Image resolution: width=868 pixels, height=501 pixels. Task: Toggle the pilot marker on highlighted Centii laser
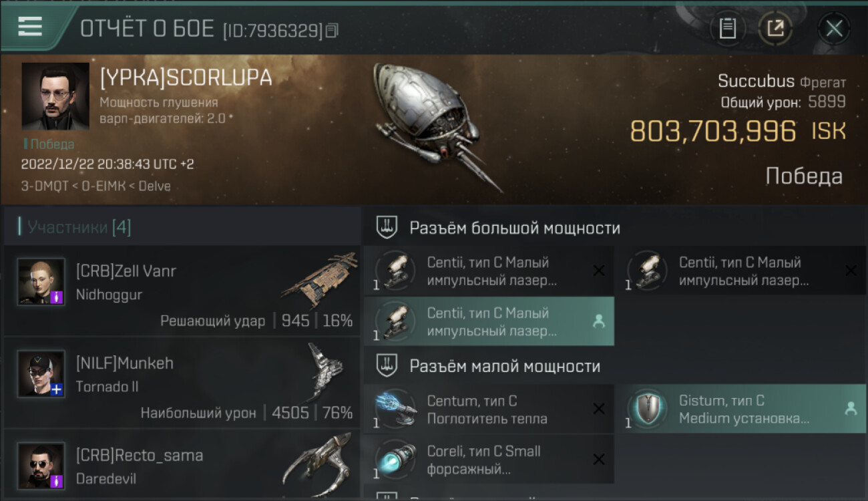(599, 321)
